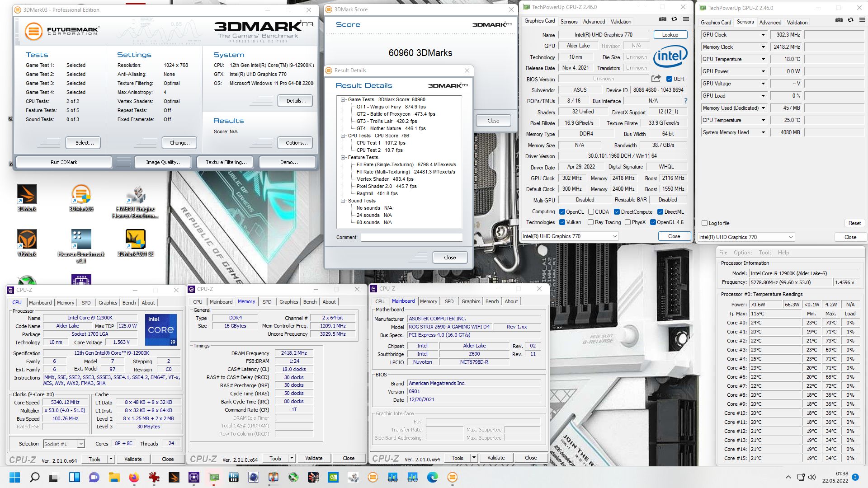Toggle the DirectML checkbox
The height and width of the screenshot is (488, 868).
(x=660, y=212)
